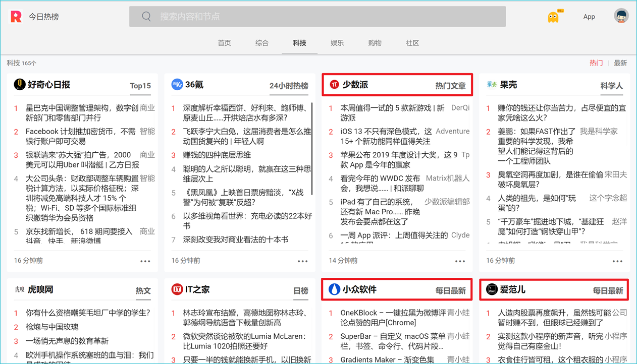Sort by 最新
637x364 pixels.
(620, 63)
